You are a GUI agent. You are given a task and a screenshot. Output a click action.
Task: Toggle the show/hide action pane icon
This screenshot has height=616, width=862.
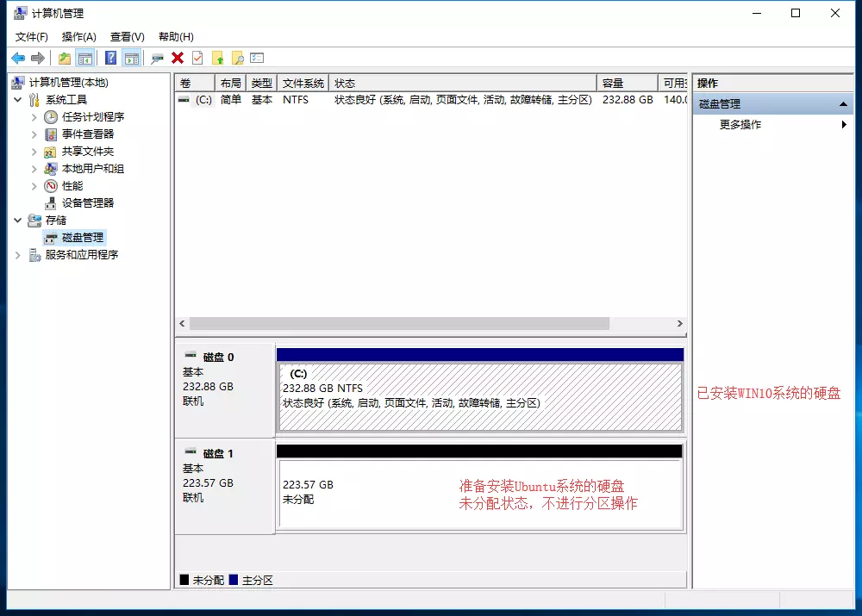(x=132, y=59)
